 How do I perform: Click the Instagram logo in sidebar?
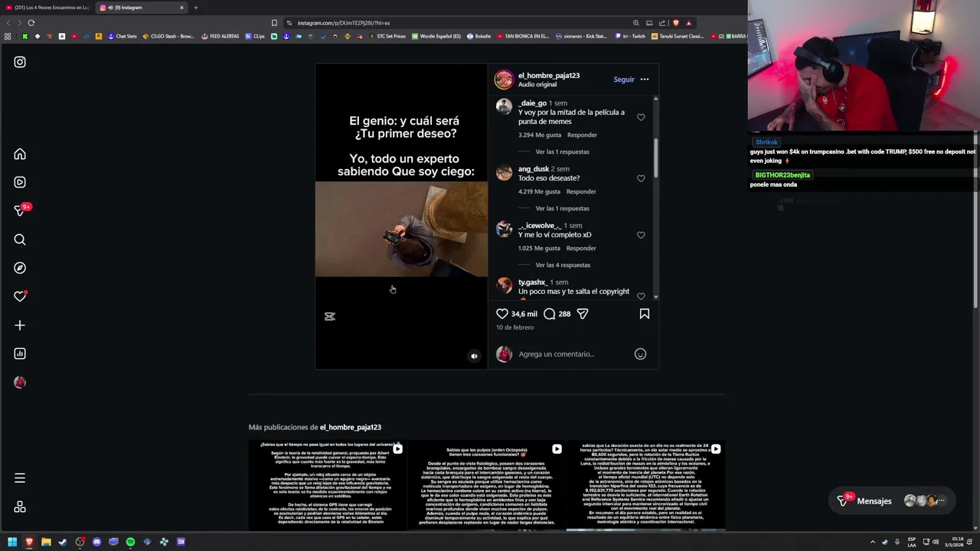pos(20,62)
